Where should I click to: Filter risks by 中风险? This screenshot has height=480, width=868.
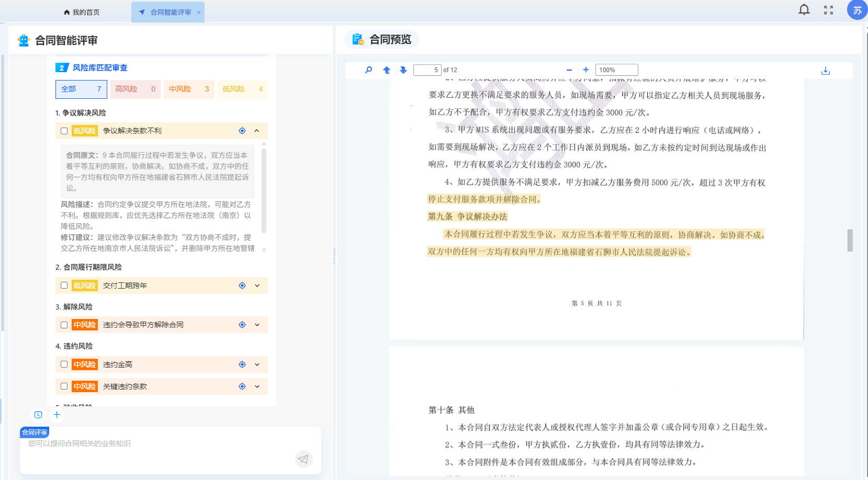click(x=189, y=89)
